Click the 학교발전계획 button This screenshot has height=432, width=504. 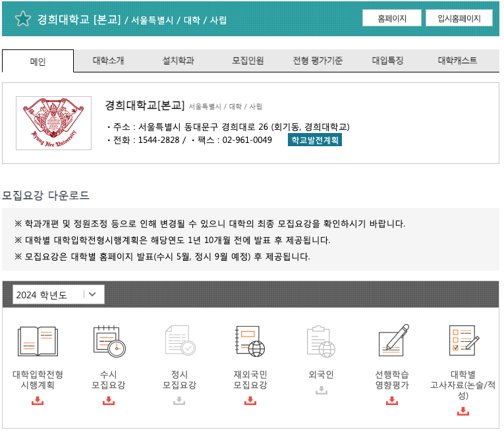coord(315,140)
